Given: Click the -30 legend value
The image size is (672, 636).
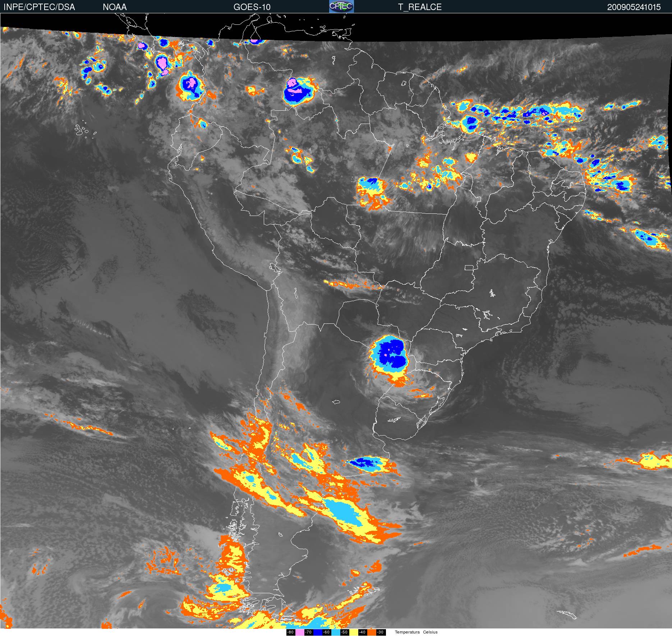Looking at the screenshot, I should point(381,632).
